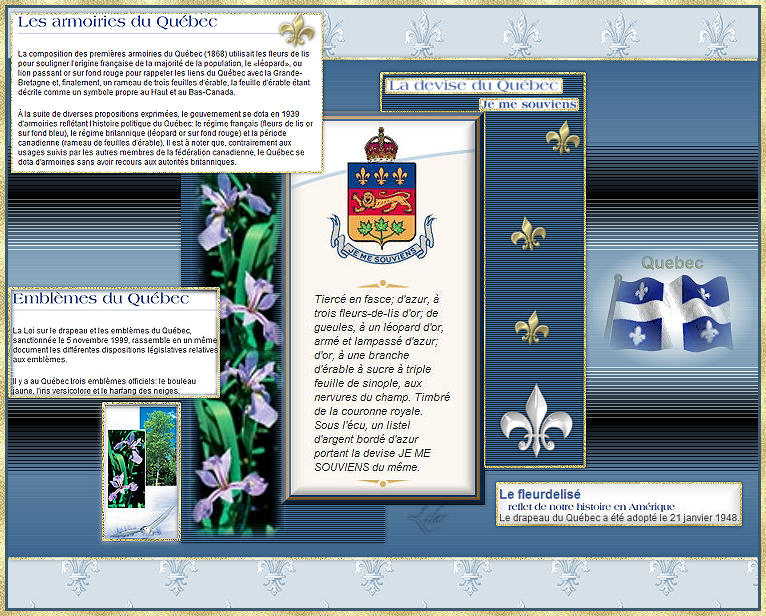The height and width of the screenshot is (616, 766).
Task: Click the 'Les armoiries du Québec' heading
Action: click(x=118, y=22)
